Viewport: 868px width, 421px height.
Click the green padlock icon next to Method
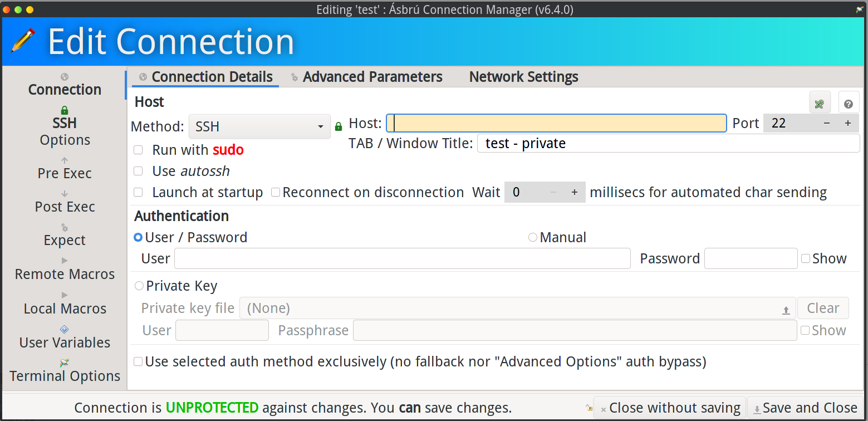(338, 127)
